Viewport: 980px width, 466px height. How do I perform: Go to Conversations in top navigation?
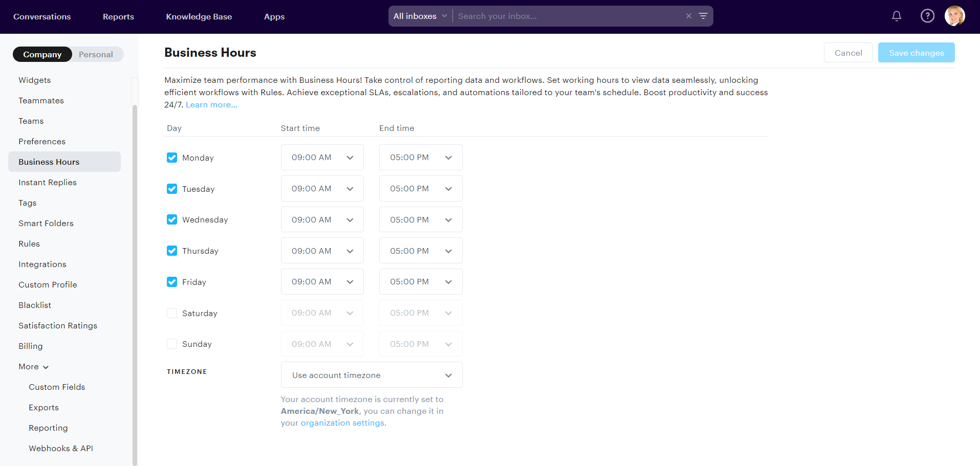[x=42, y=16]
